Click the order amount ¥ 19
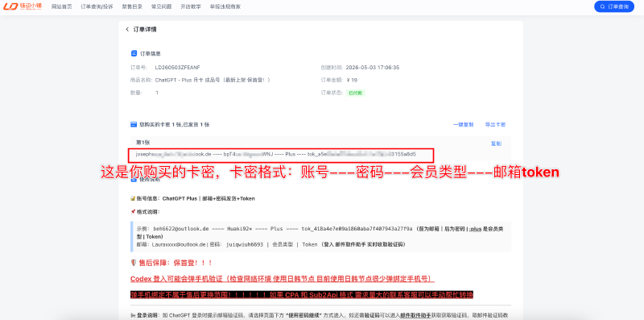The height and width of the screenshot is (320, 644). pyautogui.click(x=352, y=81)
